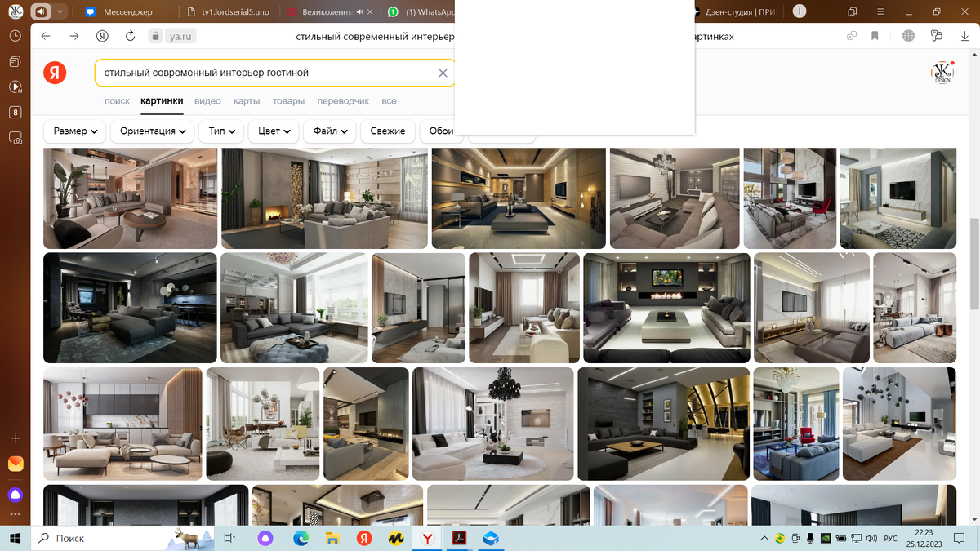This screenshot has width=980, height=551.
Task: Open the Ориентация filter dropdown
Action: click(x=153, y=131)
